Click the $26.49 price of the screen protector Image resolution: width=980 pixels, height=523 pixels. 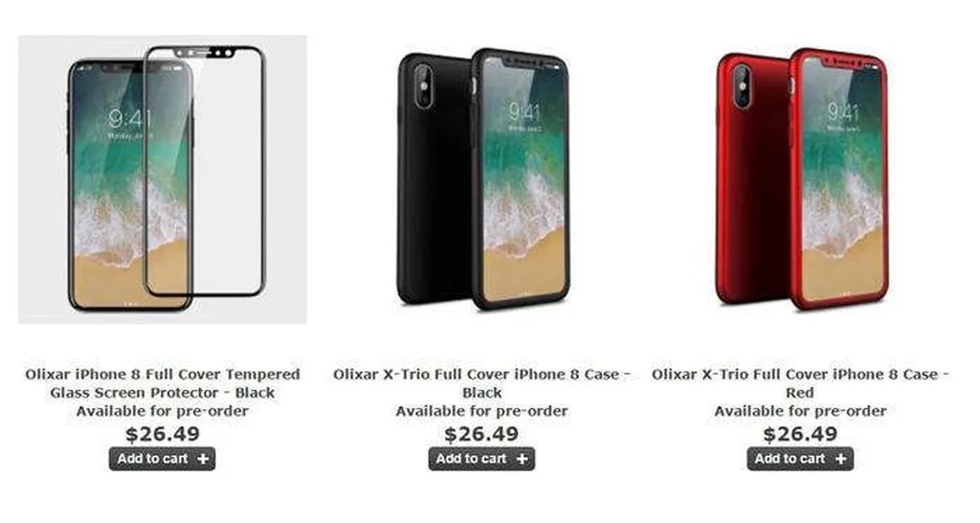(x=163, y=434)
